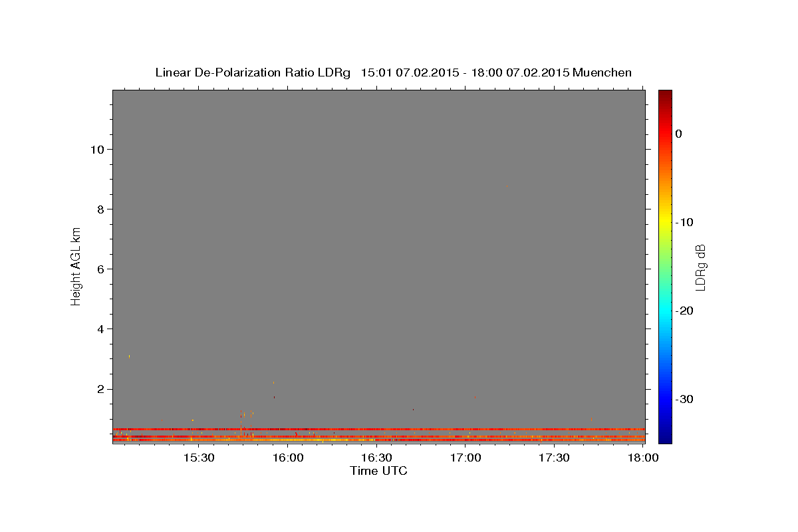Click the 15:30 time axis label
Viewport: 798px width, 532px height.
[199, 458]
